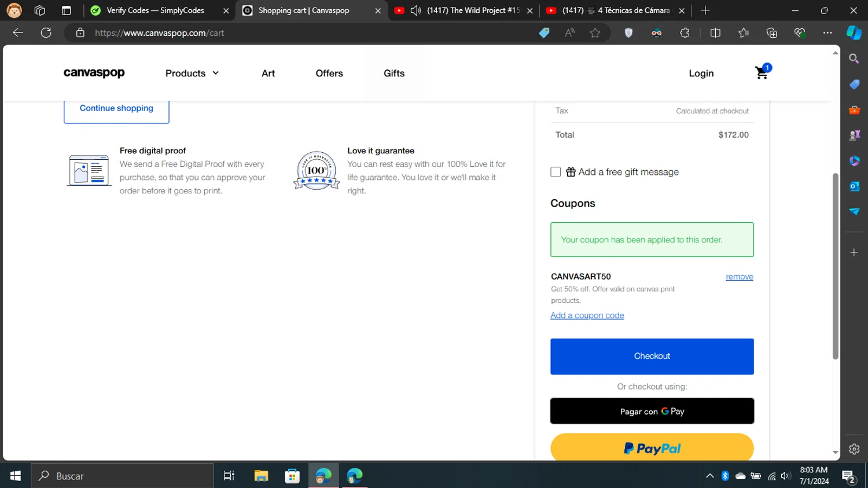This screenshot has width=868, height=488.
Task: Click the page vertical scrollbar thumb
Action: point(835,266)
